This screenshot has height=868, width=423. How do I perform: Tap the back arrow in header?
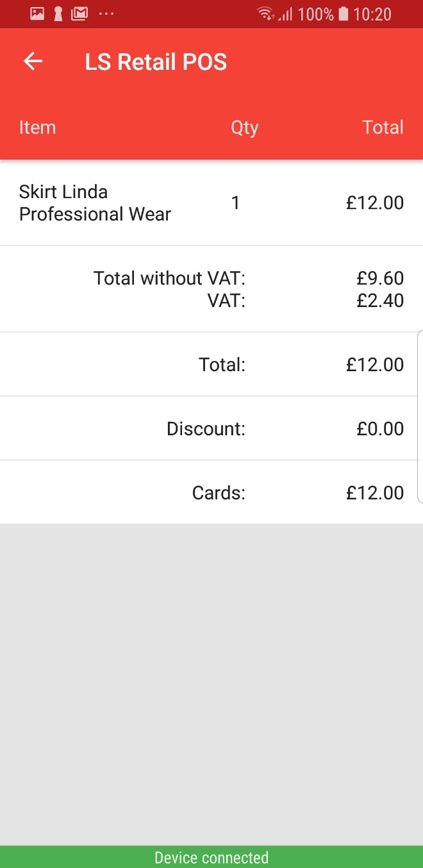point(33,62)
